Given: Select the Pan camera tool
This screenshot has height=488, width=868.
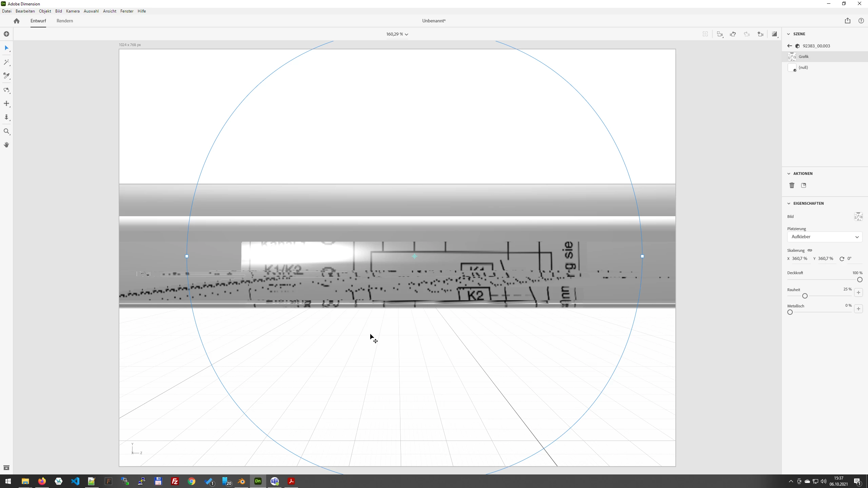Looking at the screenshot, I should point(6,104).
